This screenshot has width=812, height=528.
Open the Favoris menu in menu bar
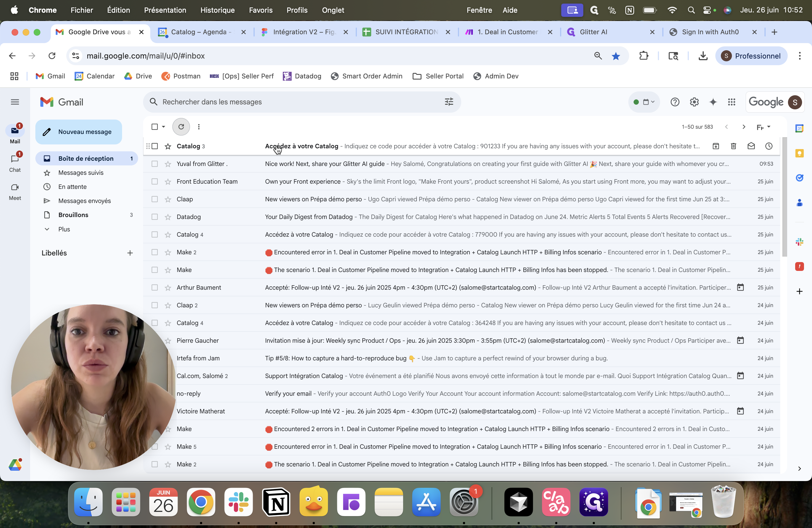261,10
